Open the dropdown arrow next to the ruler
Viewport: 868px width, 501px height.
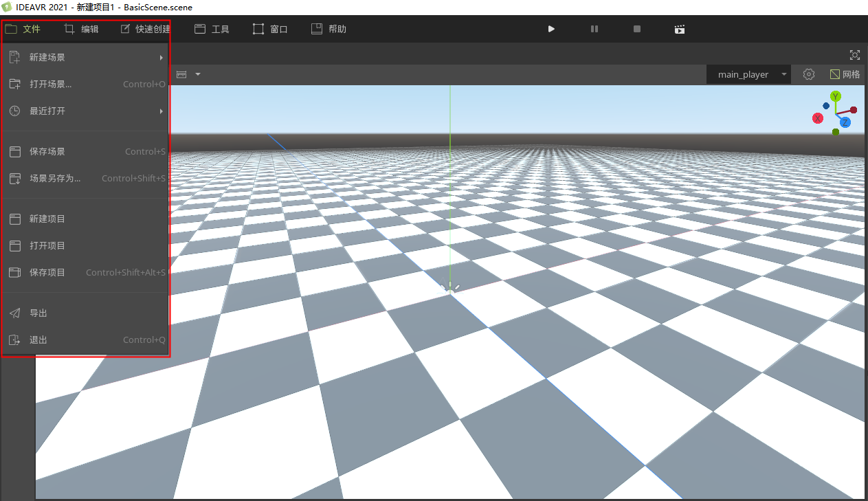(198, 74)
